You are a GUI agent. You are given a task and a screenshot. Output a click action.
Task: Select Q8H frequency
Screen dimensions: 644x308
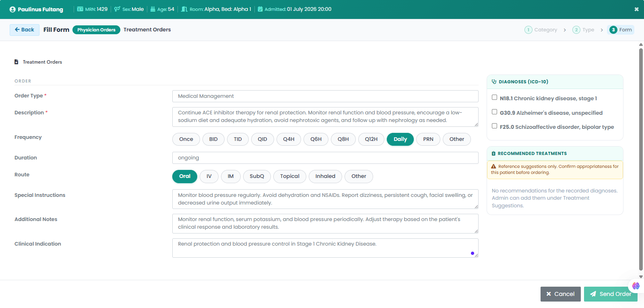[343, 139]
